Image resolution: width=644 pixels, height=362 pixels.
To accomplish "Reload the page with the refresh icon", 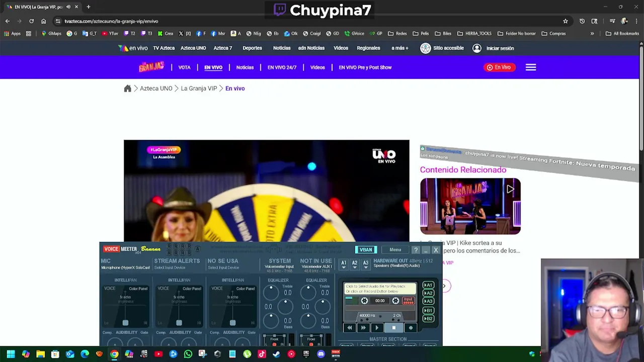I will click(31, 21).
